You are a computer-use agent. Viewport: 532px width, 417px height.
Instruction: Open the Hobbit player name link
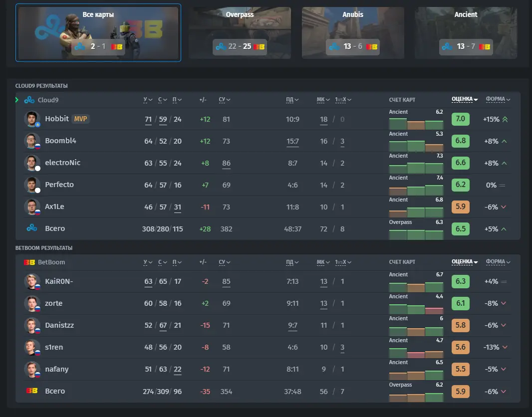[57, 119]
